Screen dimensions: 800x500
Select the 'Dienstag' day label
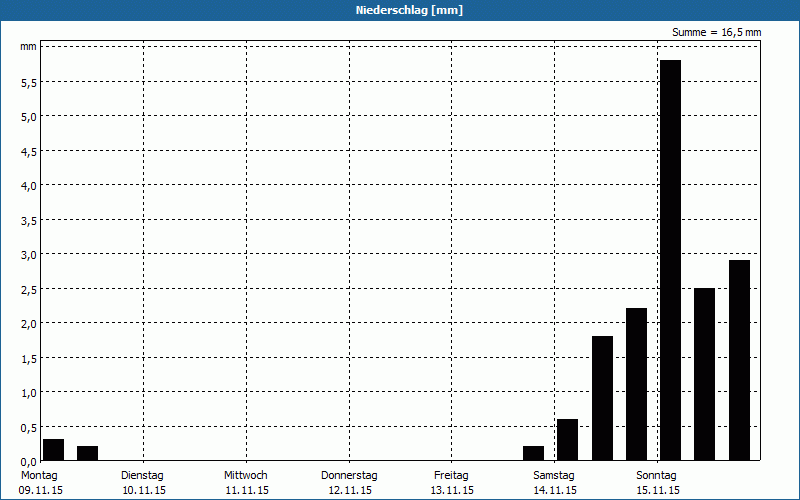(142, 476)
